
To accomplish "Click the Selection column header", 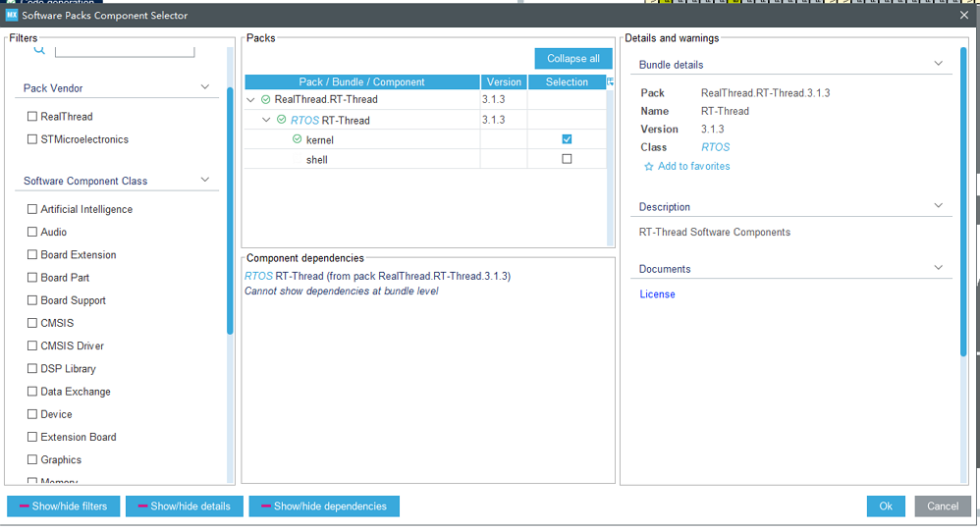I will coord(567,81).
